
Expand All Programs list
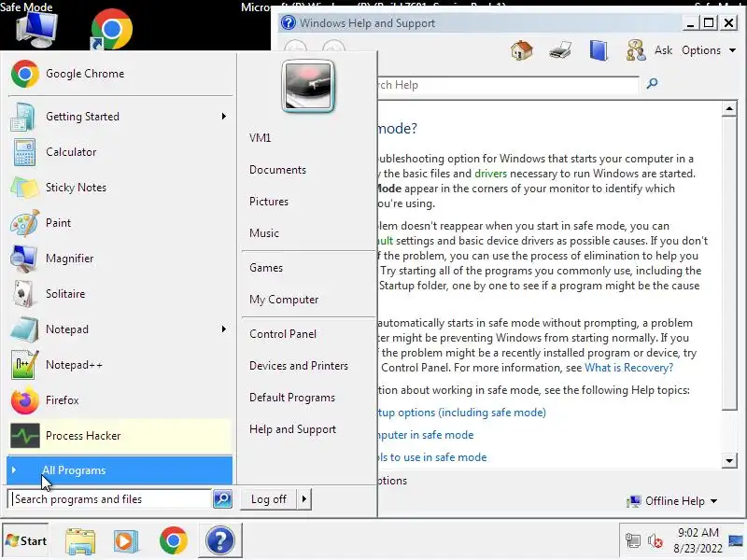120,470
